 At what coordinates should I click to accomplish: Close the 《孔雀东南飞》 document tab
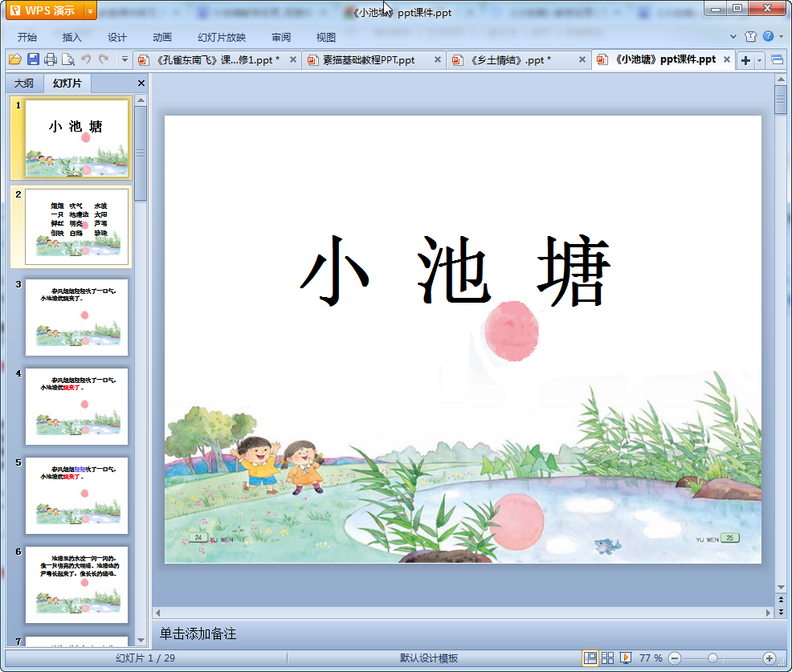tap(293, 59)
